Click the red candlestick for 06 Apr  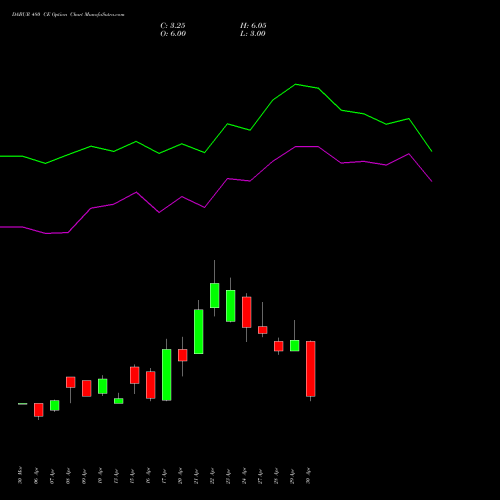coord(39,410)
